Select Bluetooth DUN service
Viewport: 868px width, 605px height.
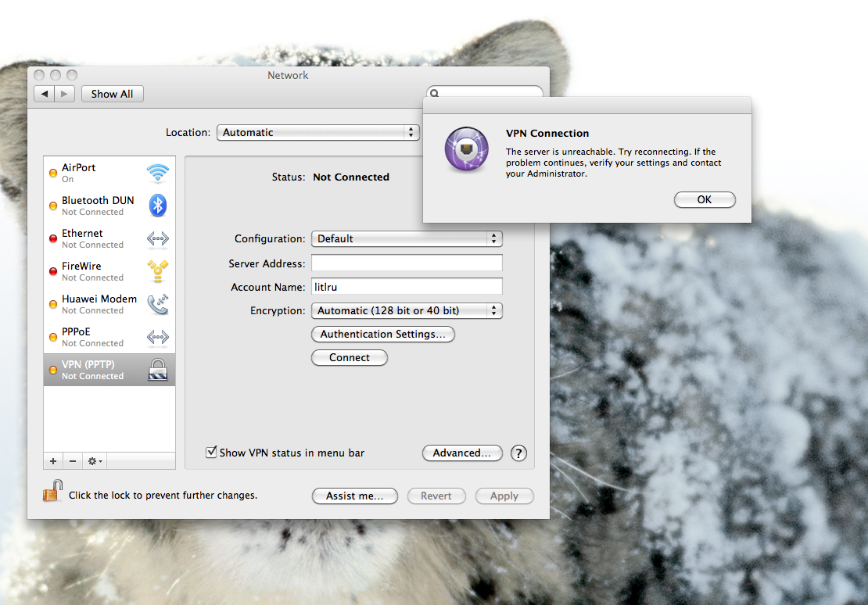109,206
